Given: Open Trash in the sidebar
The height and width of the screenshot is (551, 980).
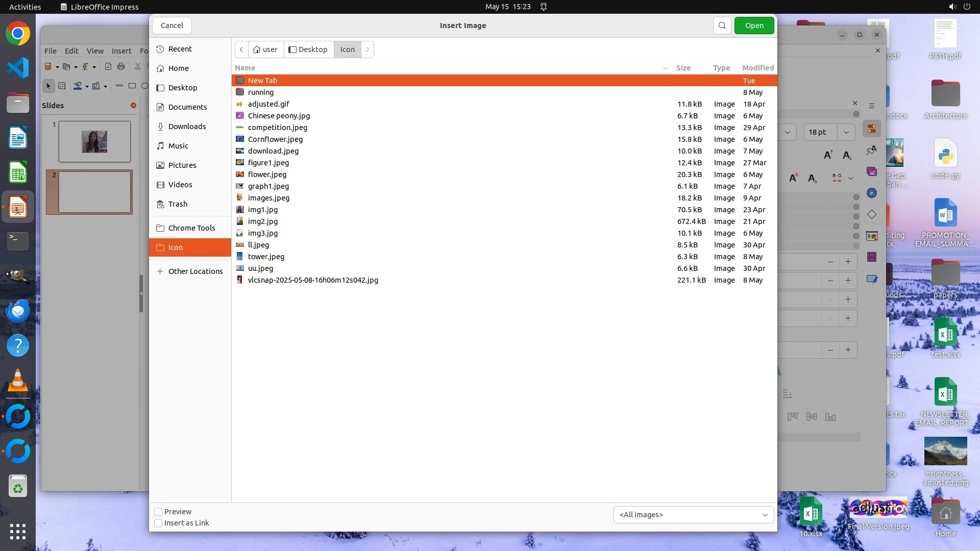Looking at the screenshot, I should (178, 204).
